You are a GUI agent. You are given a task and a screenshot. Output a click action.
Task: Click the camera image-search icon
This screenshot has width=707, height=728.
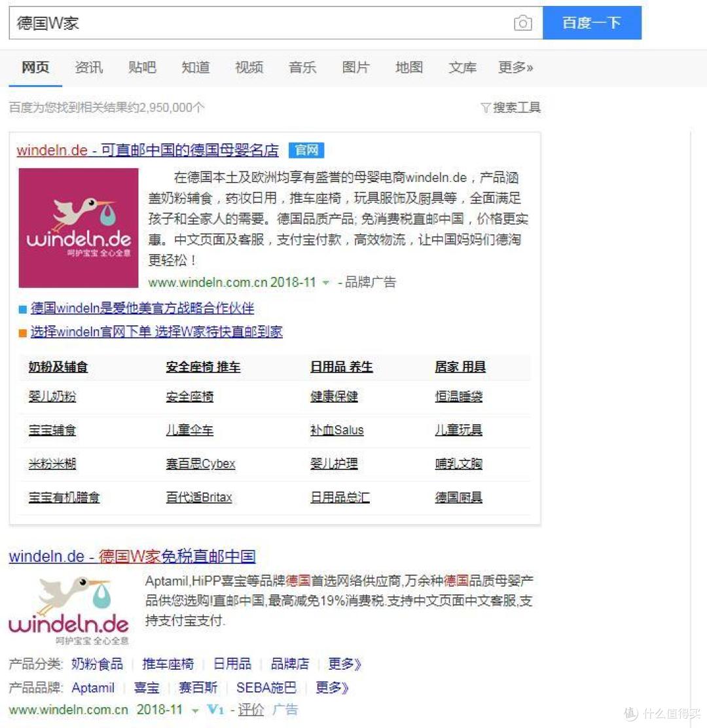pyautogui.click(x=522, y=23)
